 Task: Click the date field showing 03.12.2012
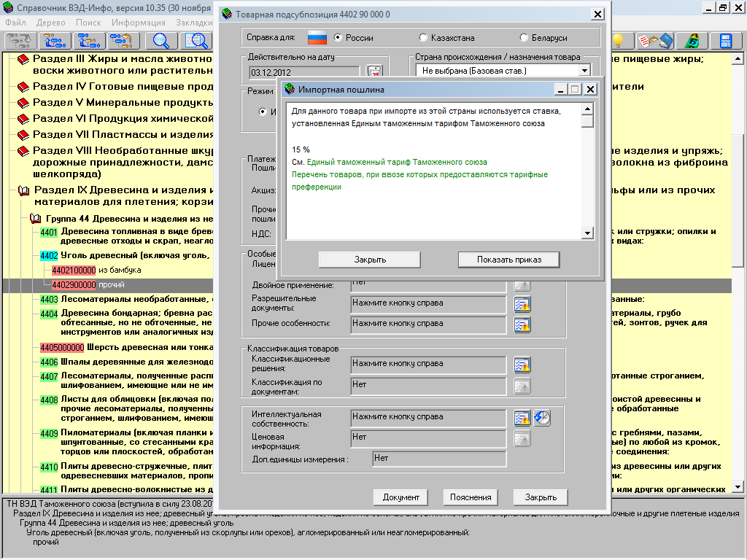point(304,72)
